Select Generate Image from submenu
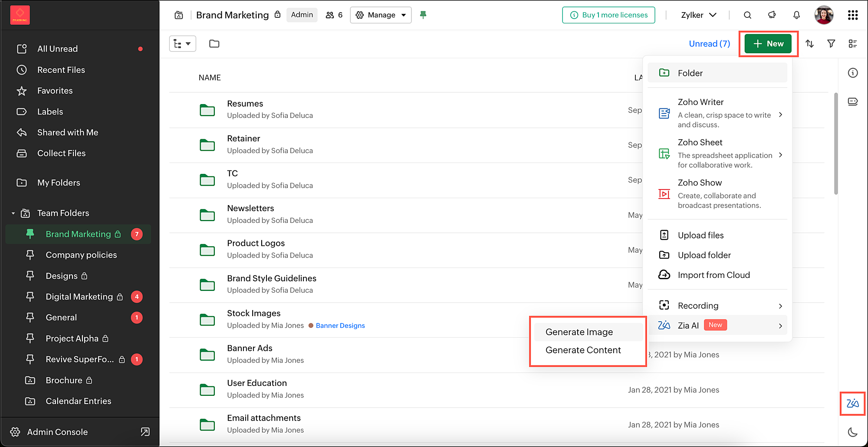This screenshot has width=868, height=447. click(579, 332)
